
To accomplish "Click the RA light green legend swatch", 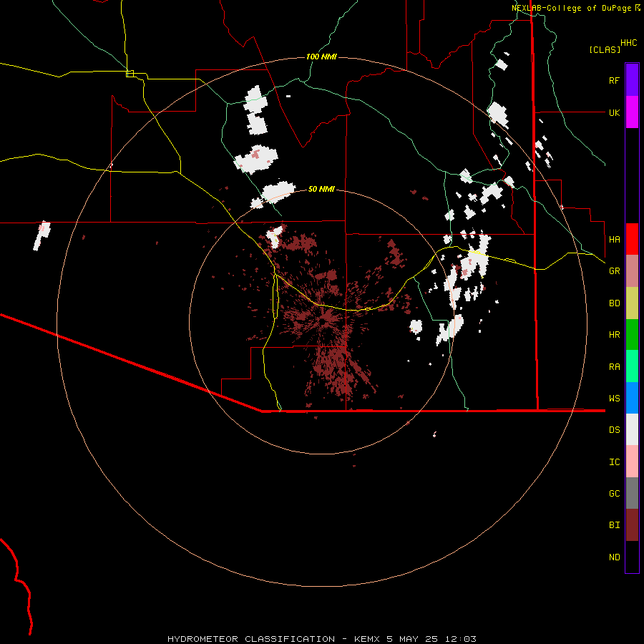I will [x=632, y=366].
